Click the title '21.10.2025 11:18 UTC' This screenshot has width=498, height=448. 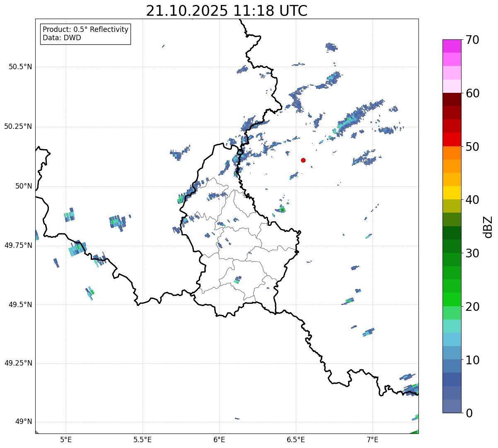227,10
